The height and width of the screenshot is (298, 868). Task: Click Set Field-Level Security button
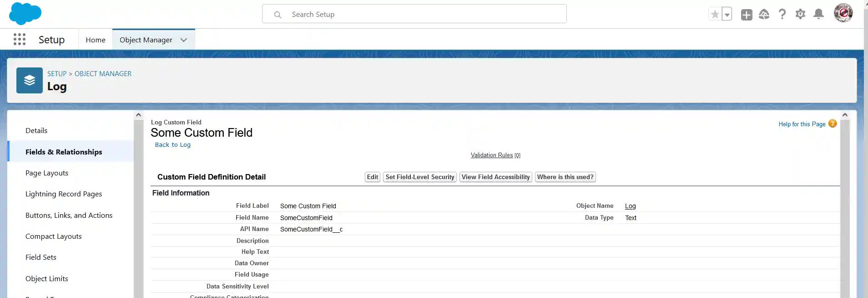[x=420, y=177]
